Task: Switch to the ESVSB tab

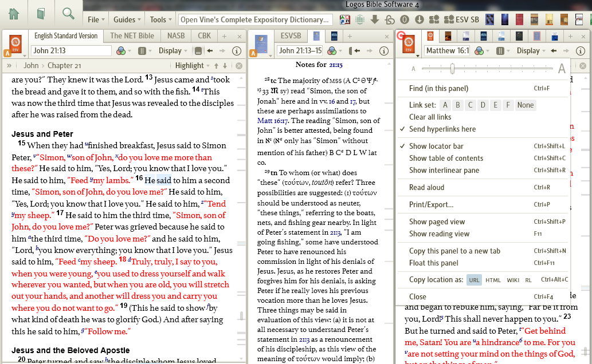Action: pyautogui.click(x=291, y=36)
